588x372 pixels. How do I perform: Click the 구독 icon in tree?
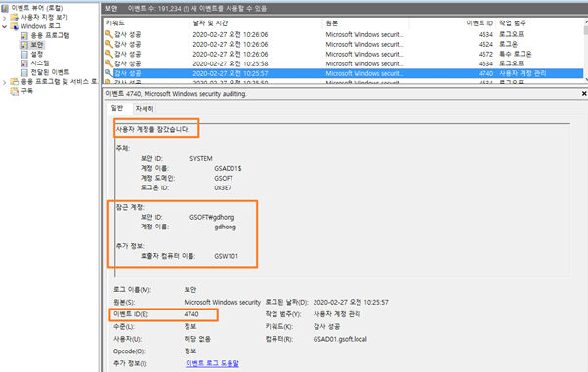[15, 91]
